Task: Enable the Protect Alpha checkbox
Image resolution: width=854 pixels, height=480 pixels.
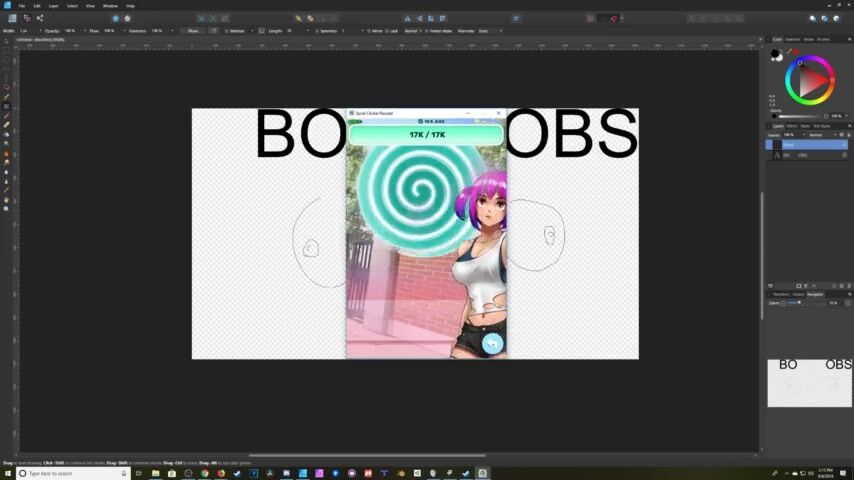Action: (x=427, y=31)
